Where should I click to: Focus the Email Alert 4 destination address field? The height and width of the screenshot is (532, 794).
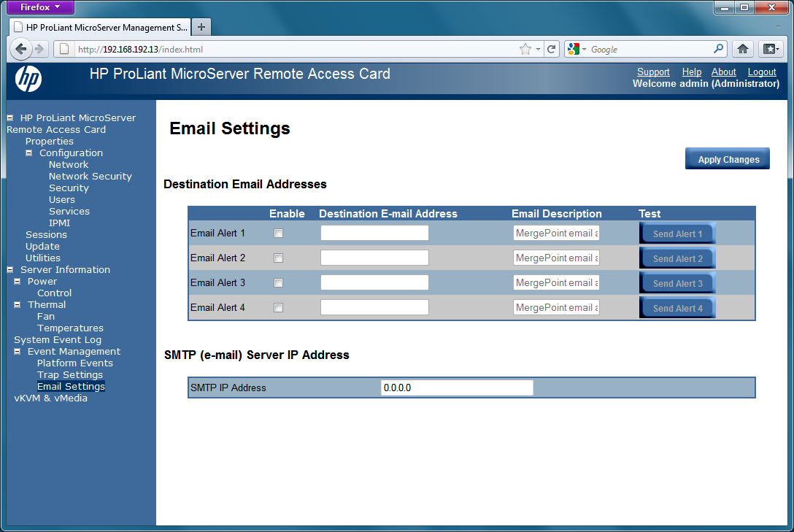[374, 307]
